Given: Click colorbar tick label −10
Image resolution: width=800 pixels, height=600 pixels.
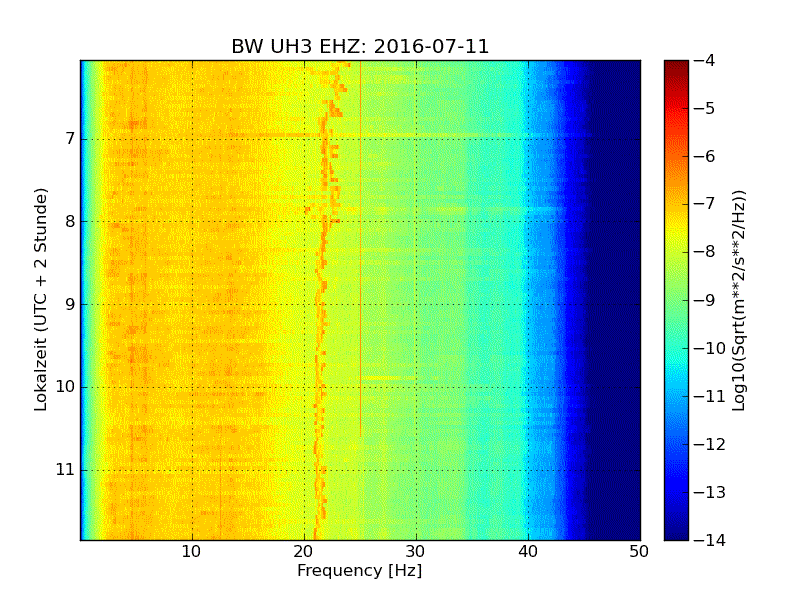Looking at the screenshot, I should [710, 348].
